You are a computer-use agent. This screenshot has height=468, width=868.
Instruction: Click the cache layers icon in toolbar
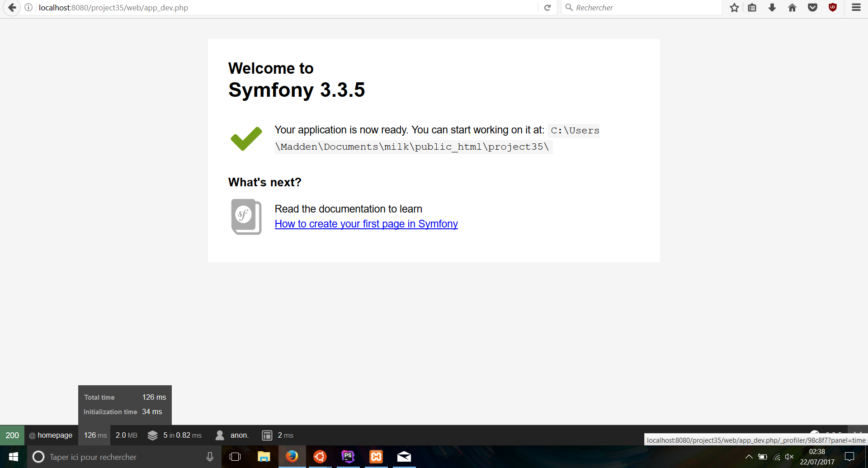153,435
